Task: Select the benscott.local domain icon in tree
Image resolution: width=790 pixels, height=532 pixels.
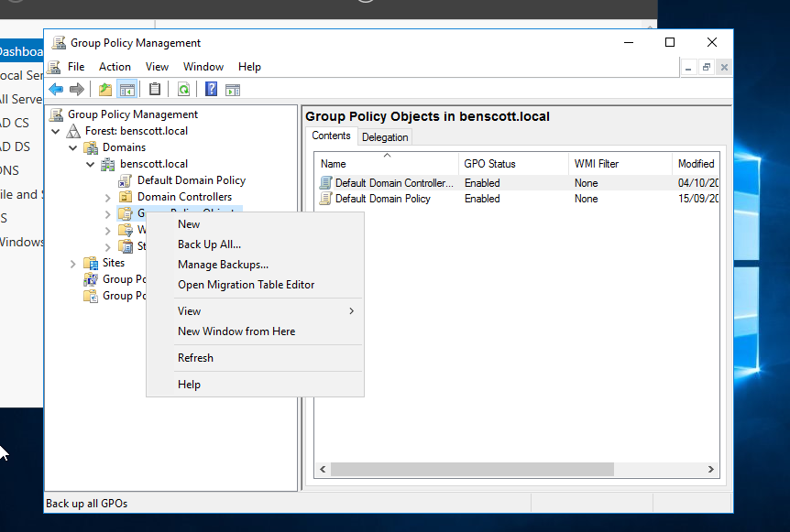Action: [x=108, y=164]
